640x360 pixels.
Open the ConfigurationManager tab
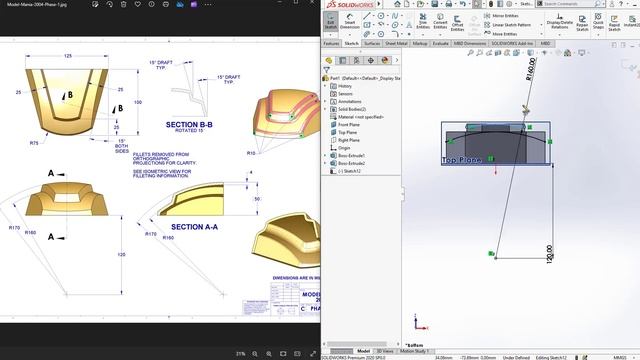tap(357, 60)
